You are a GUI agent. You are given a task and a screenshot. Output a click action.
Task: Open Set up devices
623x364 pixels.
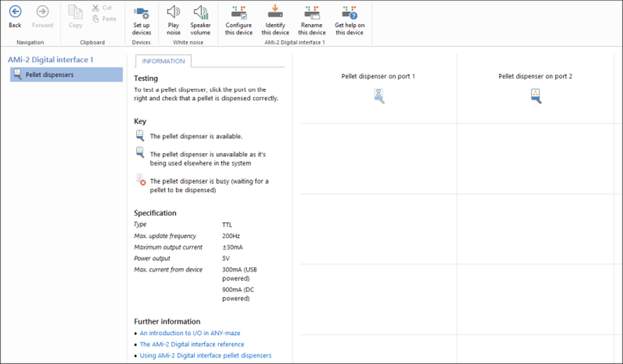pyautogui.click(x=141, y=21)
